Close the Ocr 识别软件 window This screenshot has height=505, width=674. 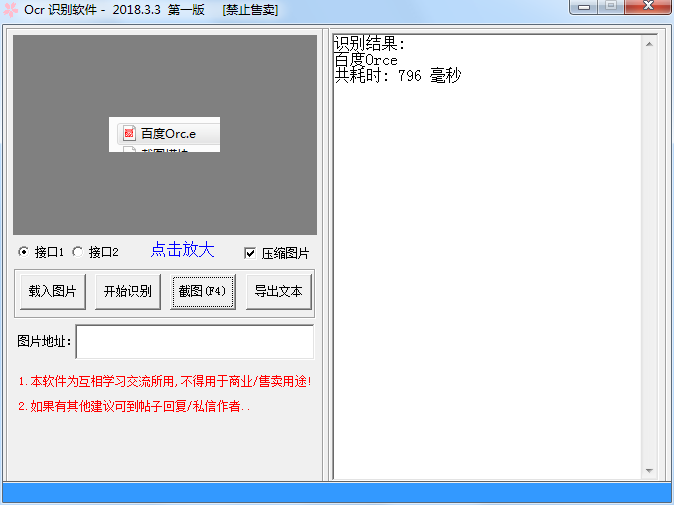(x=648, y=7)
